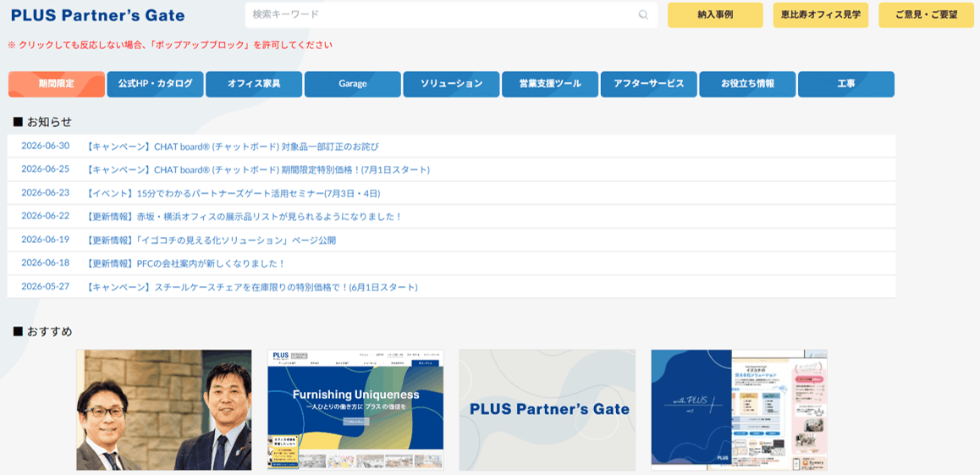
Task: Switch to the オフィス家具 tab
Action: coord(254,85)
